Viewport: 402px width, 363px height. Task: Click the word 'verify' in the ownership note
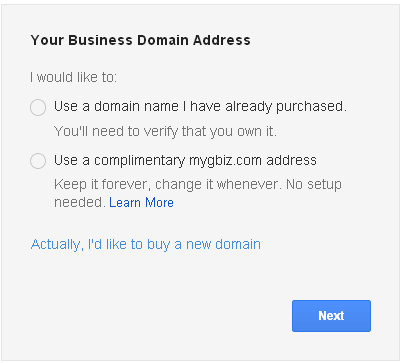tap(161, 131)
